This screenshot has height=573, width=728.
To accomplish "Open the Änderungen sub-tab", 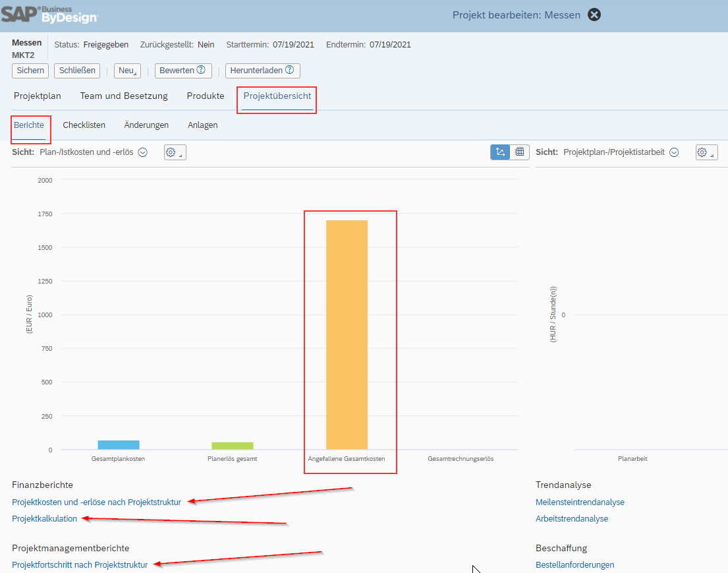I will pyautogui.click(x=146, y=125).
